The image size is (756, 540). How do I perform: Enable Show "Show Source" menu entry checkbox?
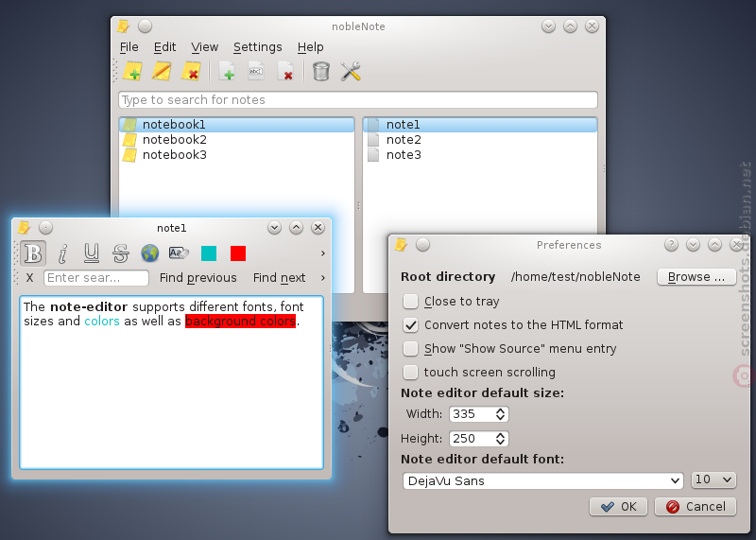click(411, 349)
